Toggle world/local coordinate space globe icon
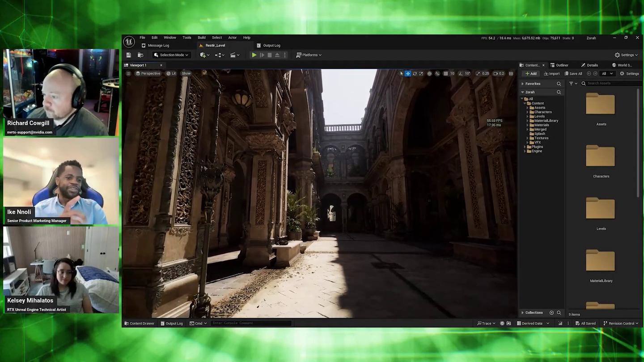 click(429, 73)
